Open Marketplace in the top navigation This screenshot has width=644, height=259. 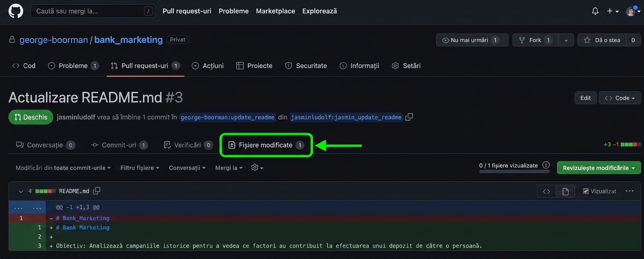tap(275, 11)
